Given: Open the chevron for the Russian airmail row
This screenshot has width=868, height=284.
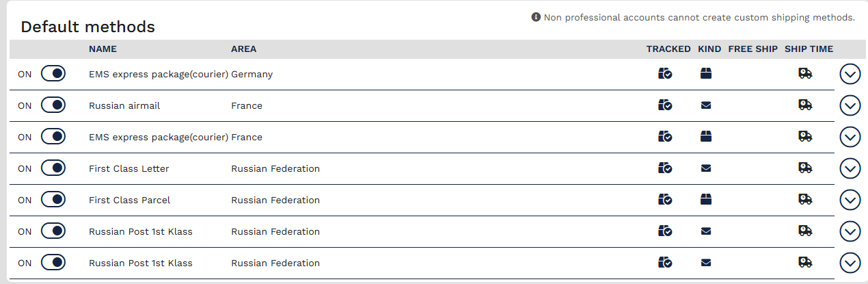Looking at the screenshot, I should 850,105.
